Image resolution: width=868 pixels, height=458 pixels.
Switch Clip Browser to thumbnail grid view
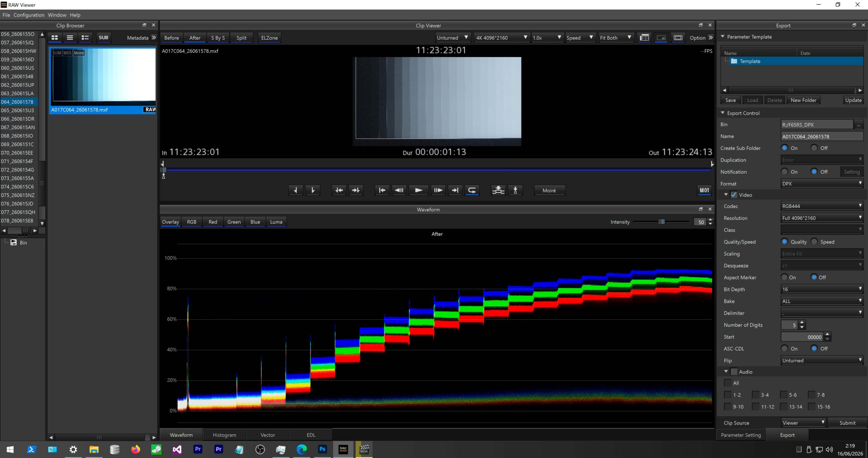tap(55, 38)
